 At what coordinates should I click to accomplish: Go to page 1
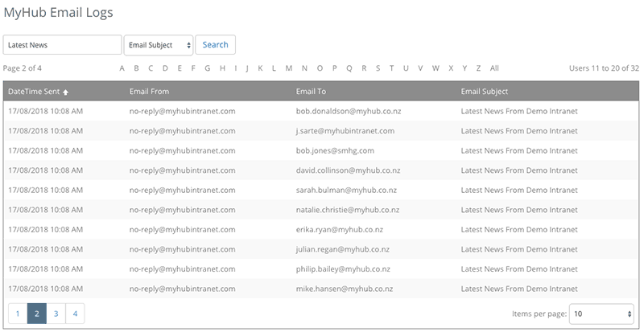18,314
